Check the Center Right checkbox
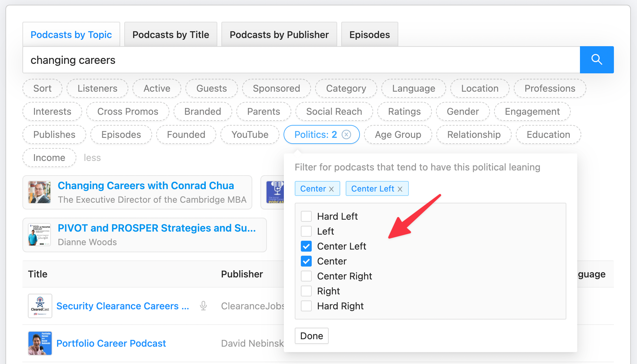The width and height of the screenshot is (637, 364). click(x=306, y=276)
